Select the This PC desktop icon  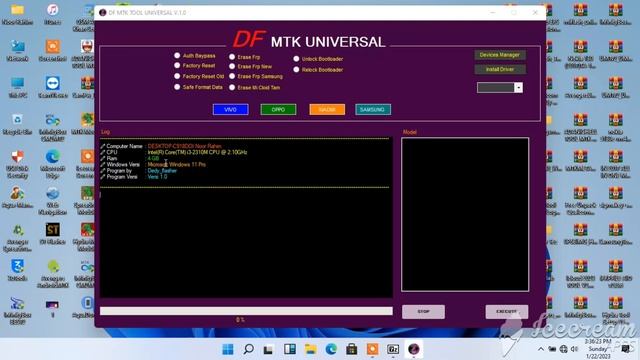[x=17, y=87]
